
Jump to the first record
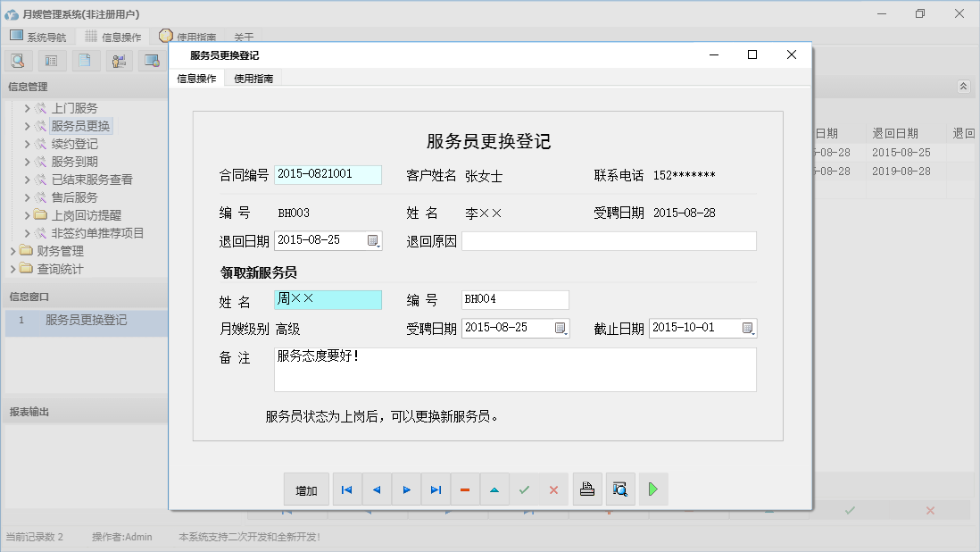pyautogui.click(x=347, y=489)
